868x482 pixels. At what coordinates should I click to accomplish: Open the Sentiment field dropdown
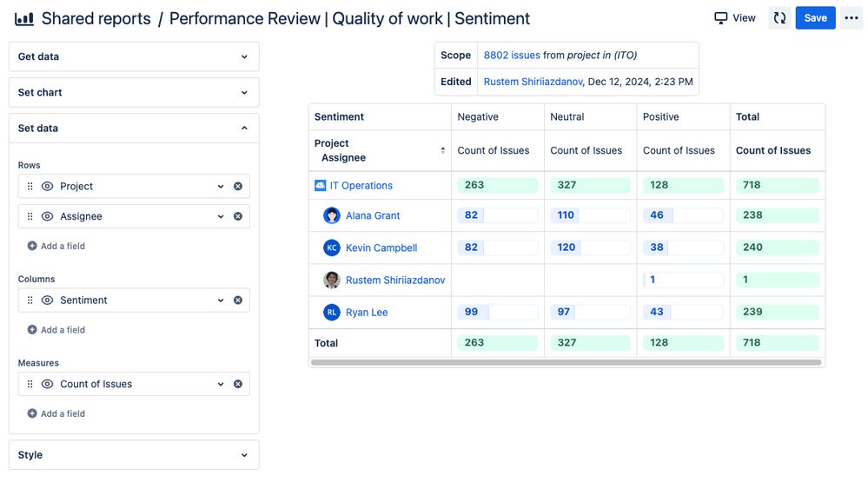[221, 300]
